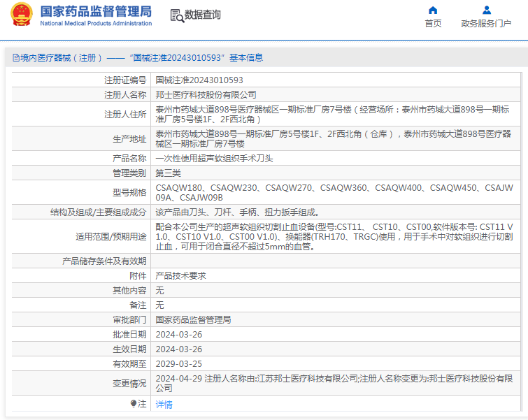Click the lightbulb icon beside 注
This screenshot has width=528, height=420.
(134, 403)
